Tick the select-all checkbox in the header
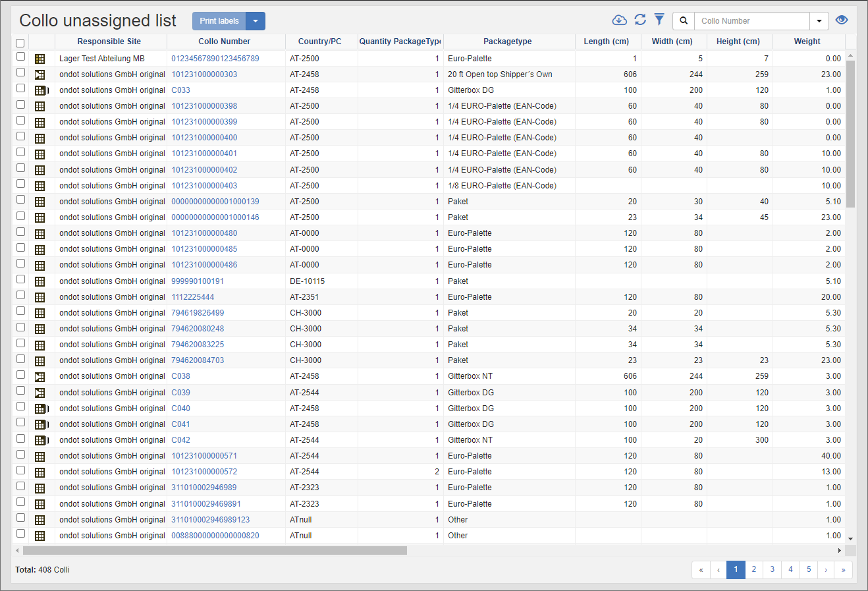 click(20, 43)
